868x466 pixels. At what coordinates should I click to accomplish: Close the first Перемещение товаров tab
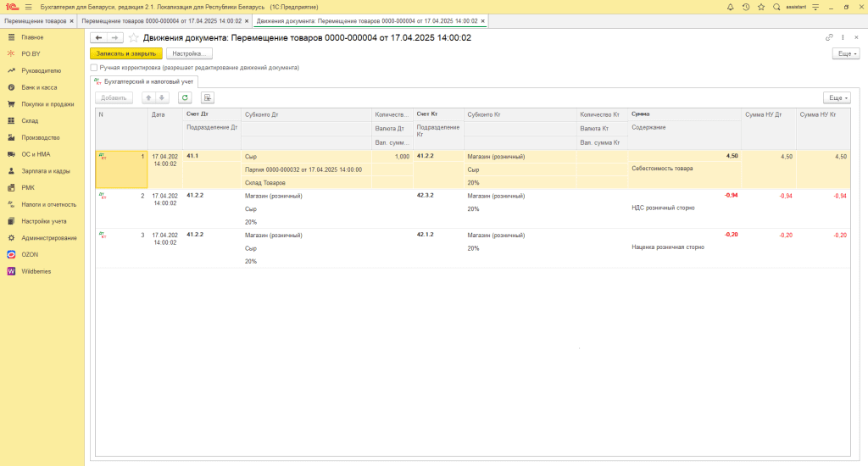click(x=71, y=21)
